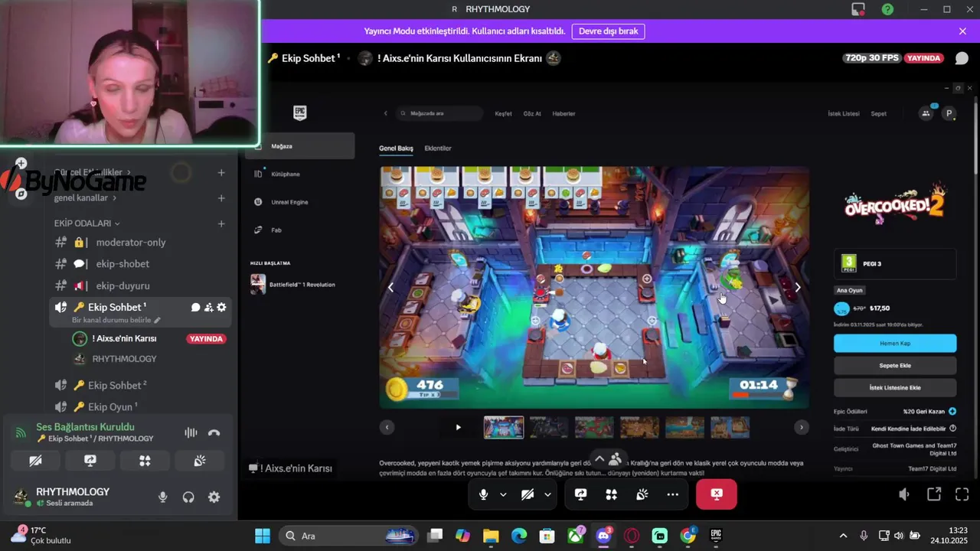Open chat for Ekip Sohbet 1 channel
Viewport: 980px width, 551px height.
(195, 307)
